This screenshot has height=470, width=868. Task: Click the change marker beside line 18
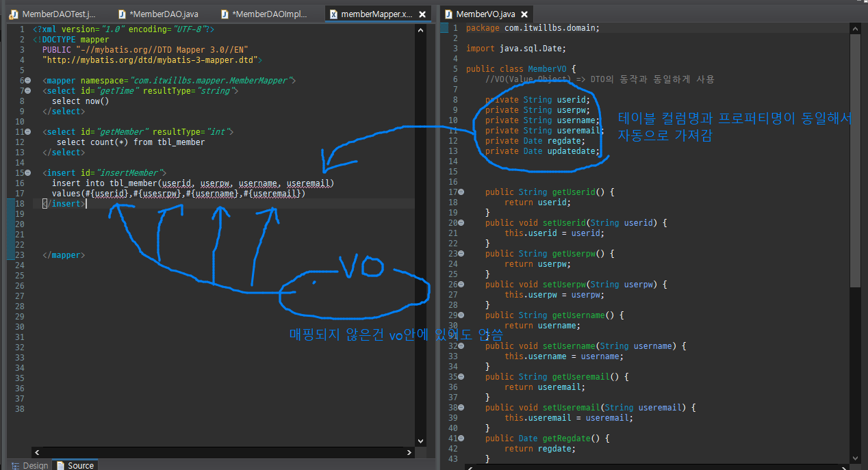coord(10,204)
